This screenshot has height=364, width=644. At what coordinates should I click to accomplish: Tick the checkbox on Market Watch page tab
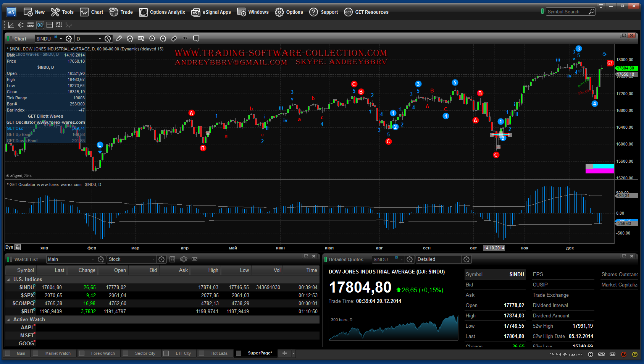pyautogui.click(x=36, y=353)
